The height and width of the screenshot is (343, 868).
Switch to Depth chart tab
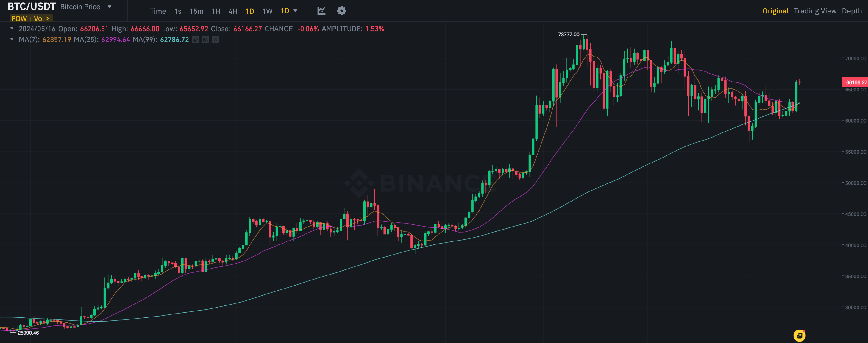pos(852,11)
